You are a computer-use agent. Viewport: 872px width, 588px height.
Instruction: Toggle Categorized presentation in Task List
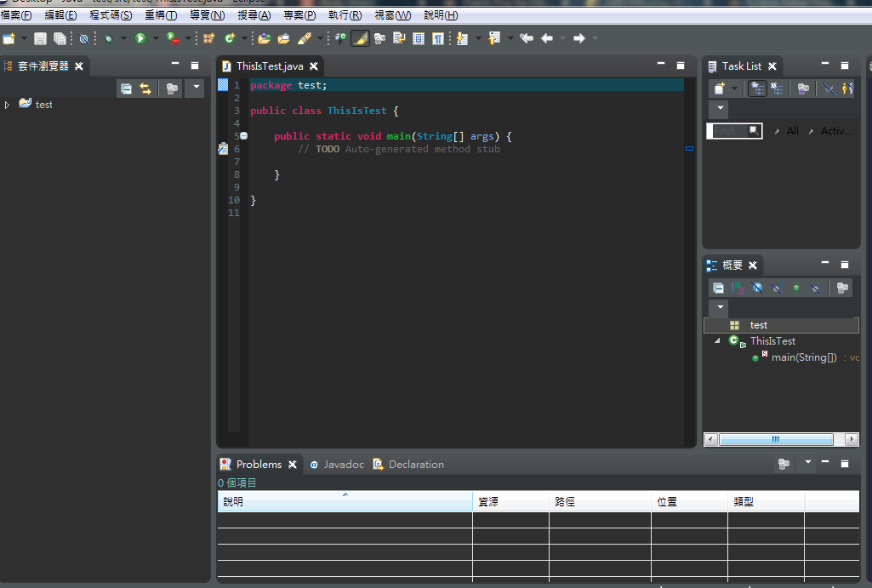(757, 88)
